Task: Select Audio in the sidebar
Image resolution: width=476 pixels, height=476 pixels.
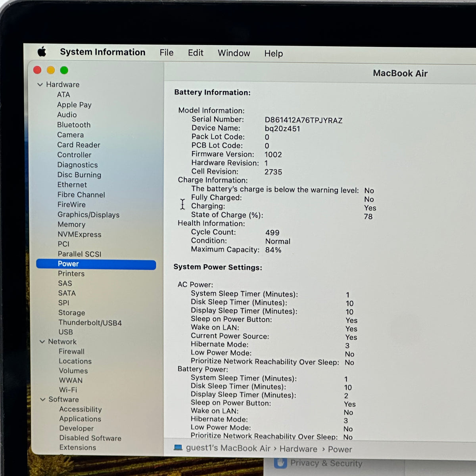Action: pos(67,115)
